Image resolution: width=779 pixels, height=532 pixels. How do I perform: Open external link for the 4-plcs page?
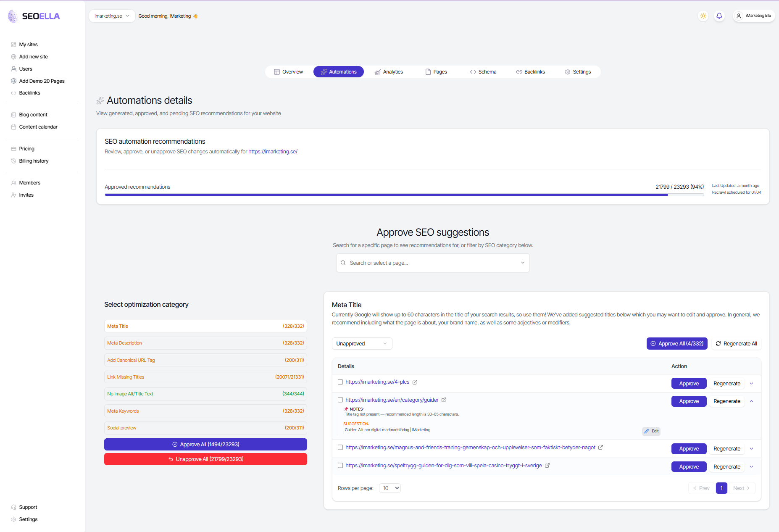(415, 382)
